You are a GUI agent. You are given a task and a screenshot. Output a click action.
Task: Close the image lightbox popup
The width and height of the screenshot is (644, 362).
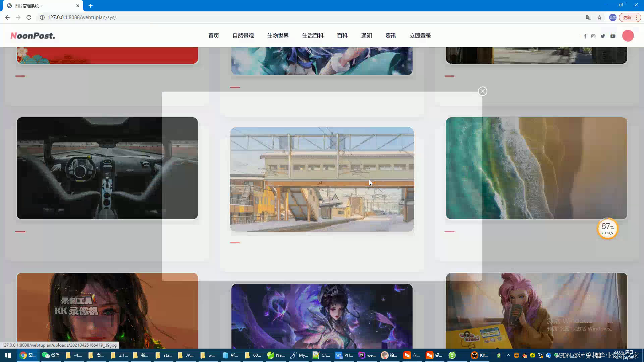482,91
